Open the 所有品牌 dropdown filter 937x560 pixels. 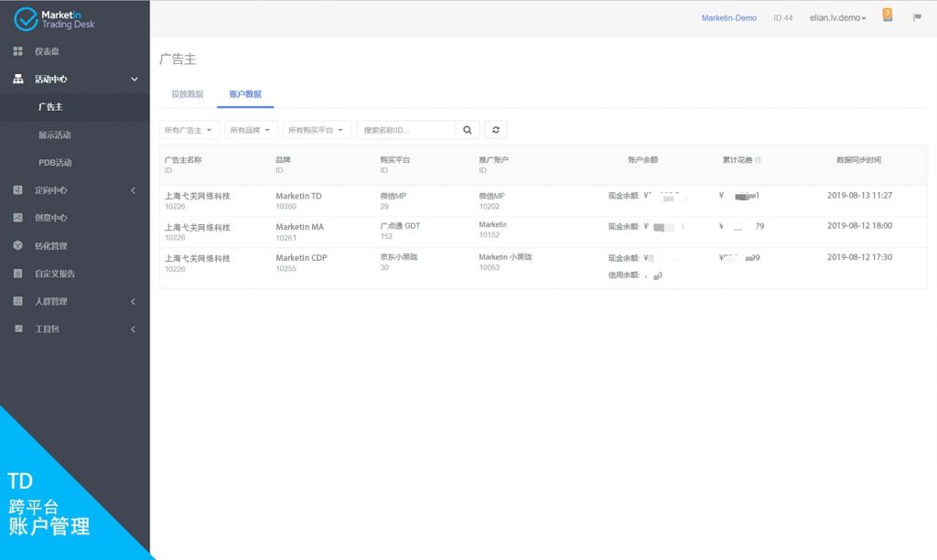tap(251, 130)
